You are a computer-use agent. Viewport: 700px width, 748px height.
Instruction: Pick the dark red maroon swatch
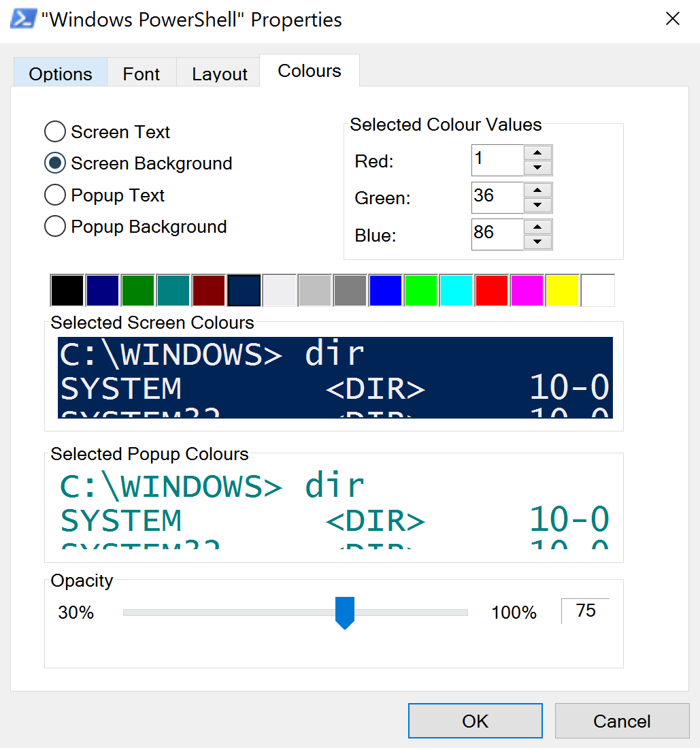tap(208, 290)
